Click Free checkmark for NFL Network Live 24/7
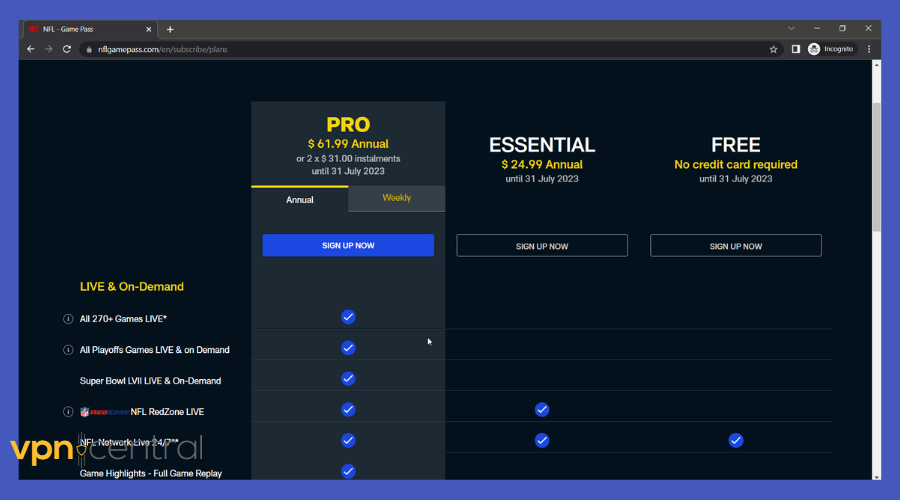 click(x=735, y=440)
